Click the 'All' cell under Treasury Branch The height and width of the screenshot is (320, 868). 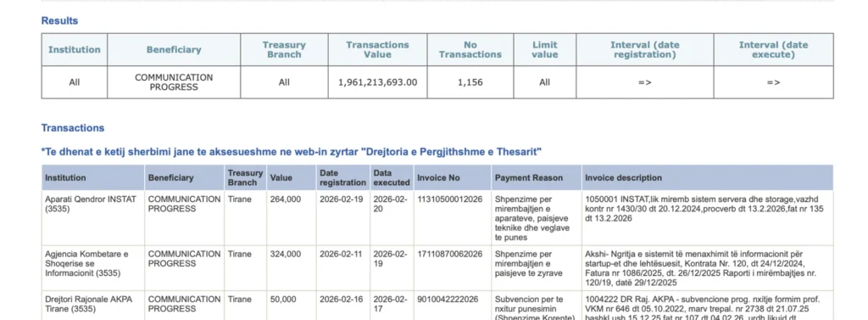[284, 82]
